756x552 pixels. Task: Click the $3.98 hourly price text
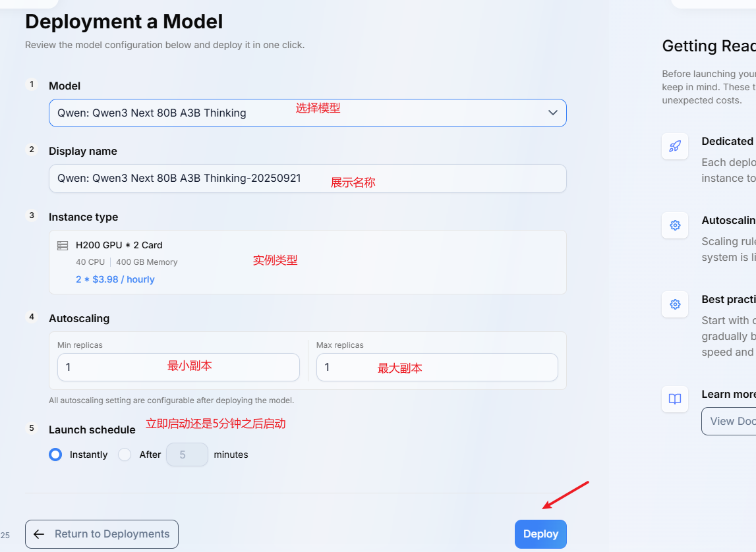click(115, 279)
